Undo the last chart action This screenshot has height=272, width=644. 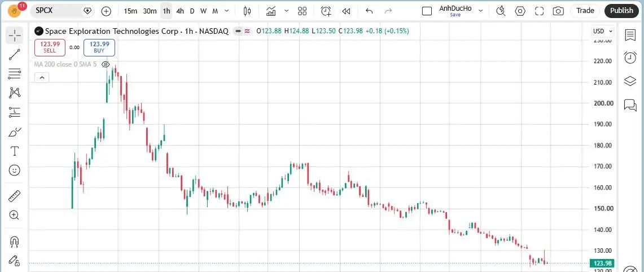coord(369,11)
